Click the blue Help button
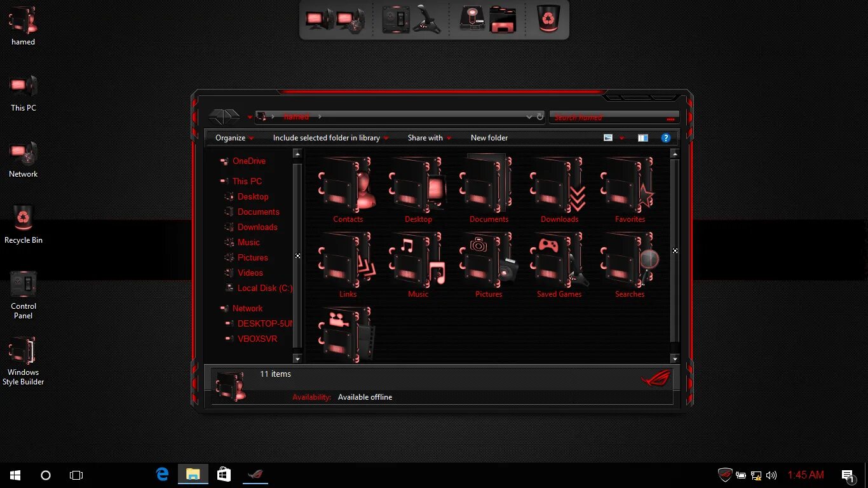The height and width of the screenshot is (488, 868). (x=665, y=137)
